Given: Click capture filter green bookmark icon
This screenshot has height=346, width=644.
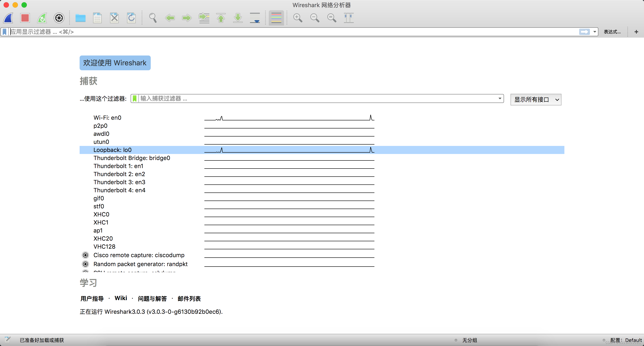Looking at the screenshot, I should tap(134, 98).
